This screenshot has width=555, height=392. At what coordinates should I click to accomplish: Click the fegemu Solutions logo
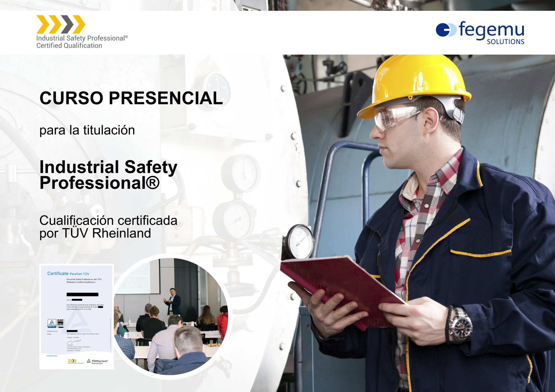480,33
